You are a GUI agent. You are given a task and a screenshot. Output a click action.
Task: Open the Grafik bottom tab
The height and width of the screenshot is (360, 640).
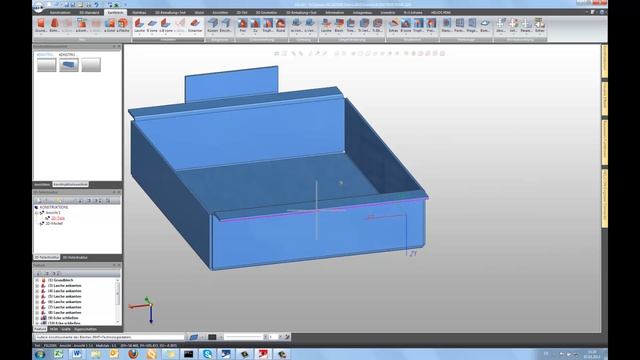point(66,329)
